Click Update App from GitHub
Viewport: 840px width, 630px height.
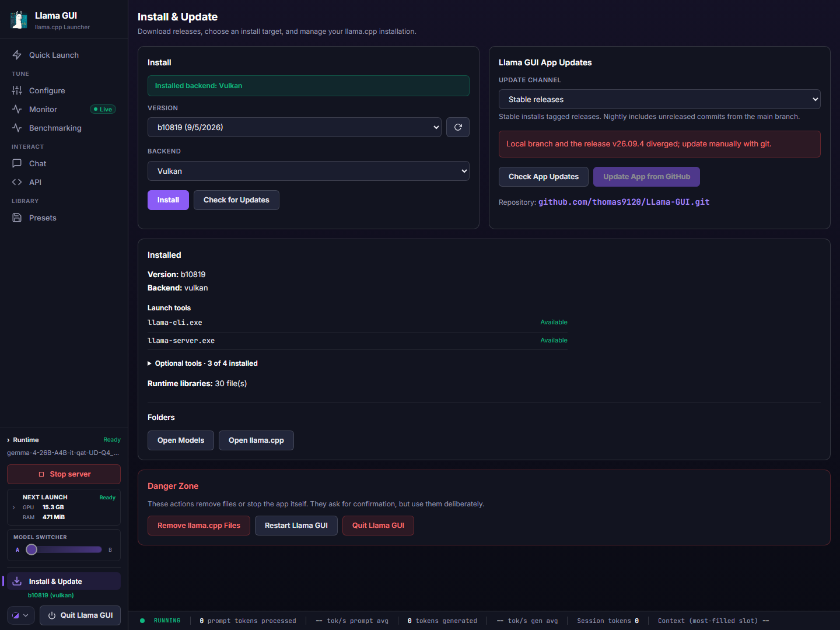(x=646, y=177)
